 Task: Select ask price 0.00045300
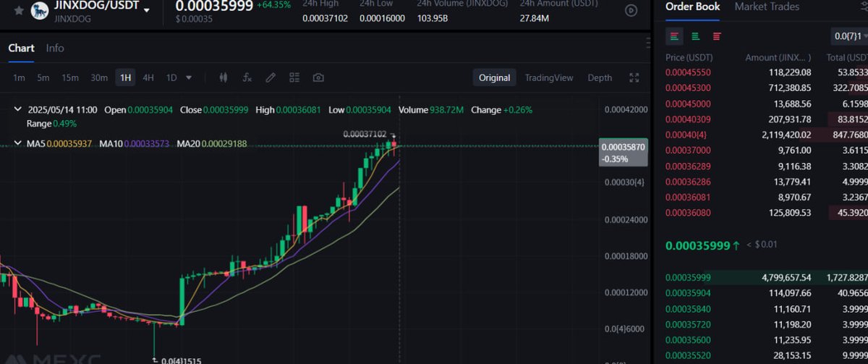pyautogui.click(x=688, y=88)
